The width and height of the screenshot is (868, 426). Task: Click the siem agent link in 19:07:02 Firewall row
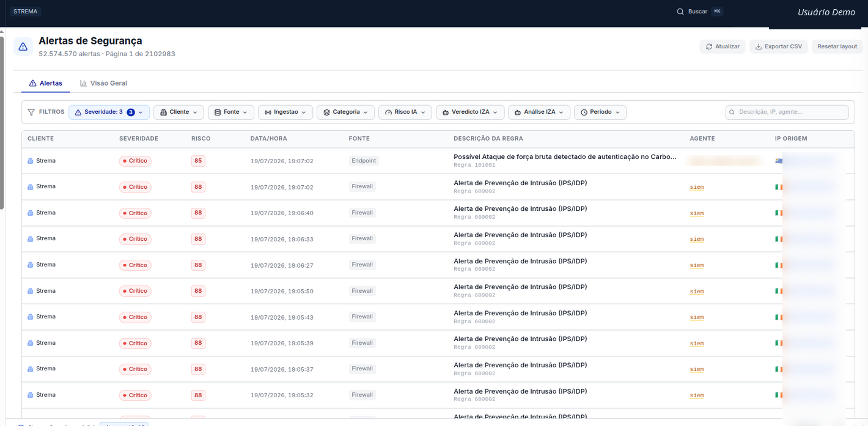[x=697, y=187]
